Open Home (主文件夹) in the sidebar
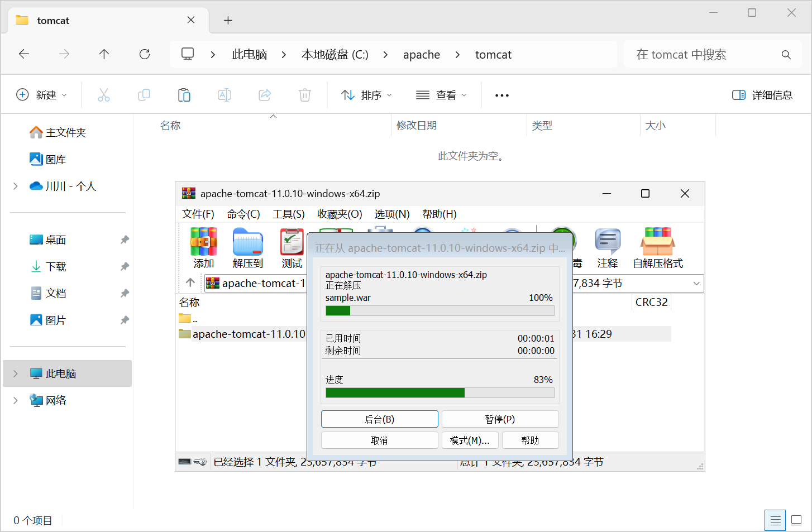The width and height of the screenshot is (812, 532). [58, 132]
